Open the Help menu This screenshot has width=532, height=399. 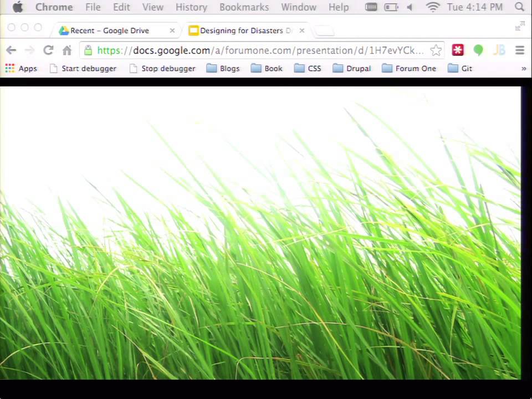pyautogui.click(x=338, y=7)
